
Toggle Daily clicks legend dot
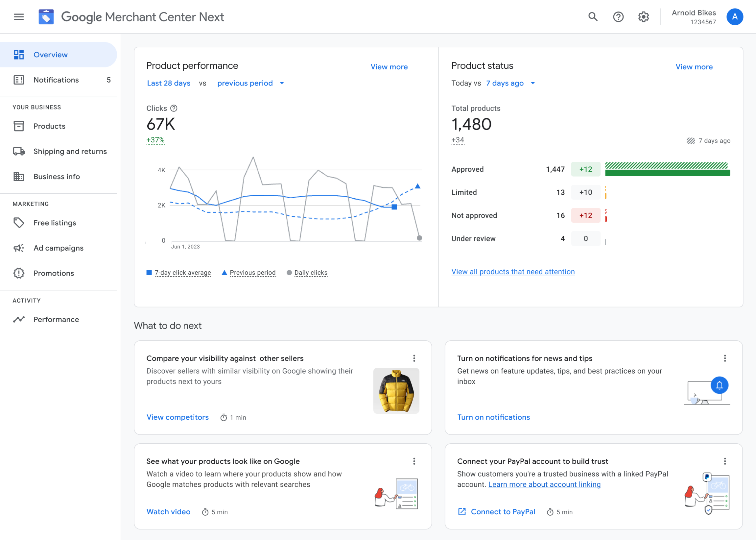coord(289,273)
